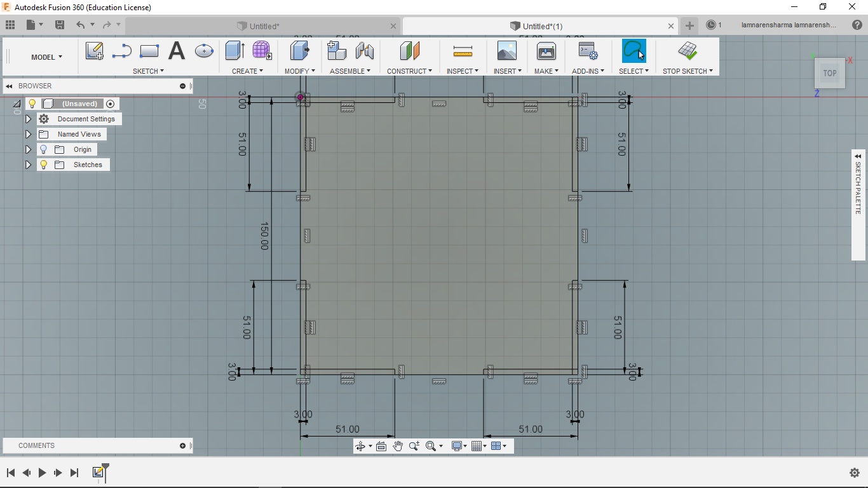This screenshot has height=488, width=868.
Task: Activate the Unsaved component radio button
Action: 111,104
